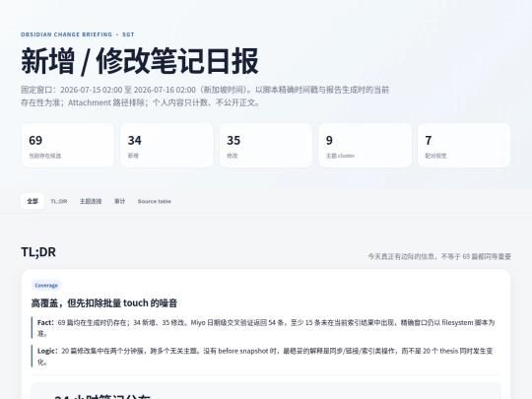Click the Fact paragraph text

pyautogui.click(x=266, y=328)
